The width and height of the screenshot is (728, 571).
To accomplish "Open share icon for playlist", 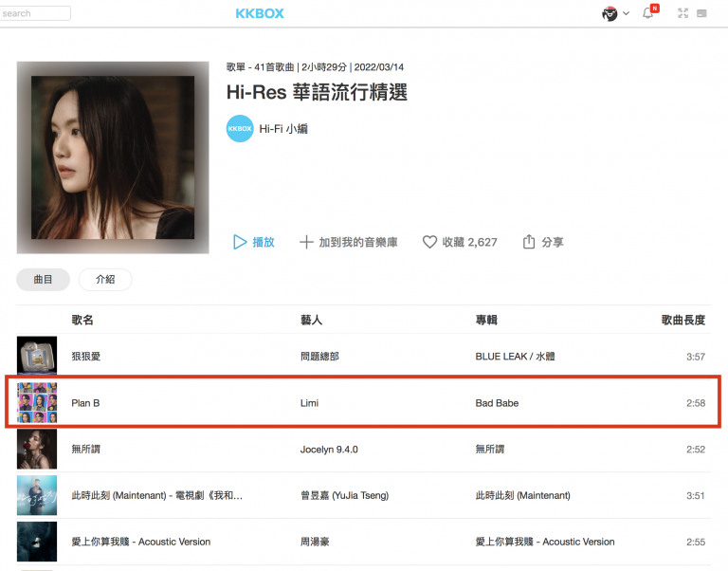I will tap(529, 242).
